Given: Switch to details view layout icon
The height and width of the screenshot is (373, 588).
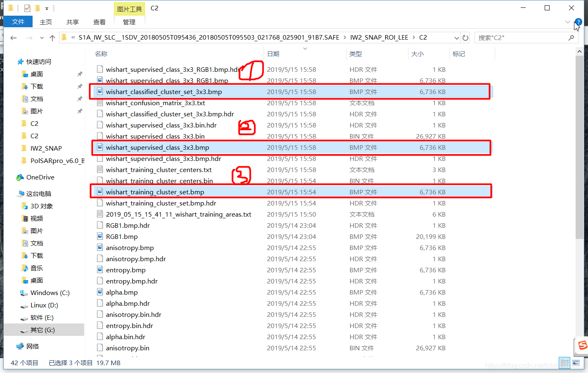Looking at the screenshot, I should pos(565,363).
